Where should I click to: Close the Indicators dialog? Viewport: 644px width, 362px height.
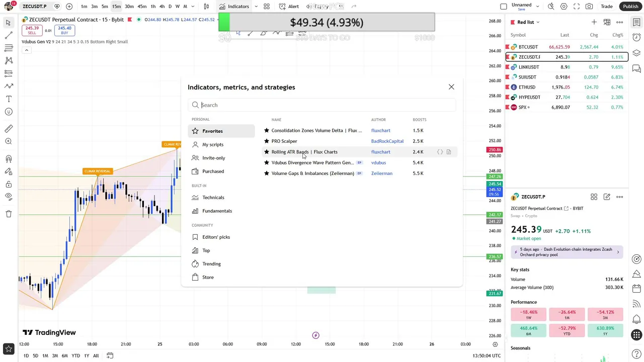pyautogui.click(x=451, y=87)
